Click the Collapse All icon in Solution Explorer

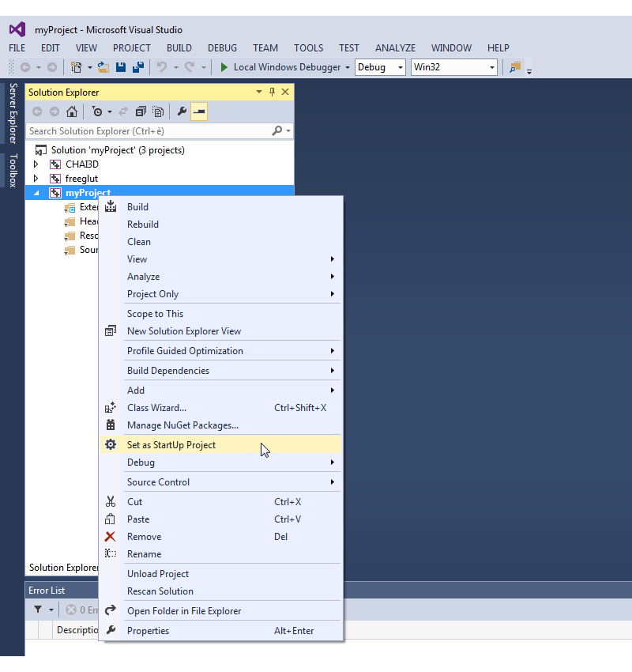pos(141,111)
